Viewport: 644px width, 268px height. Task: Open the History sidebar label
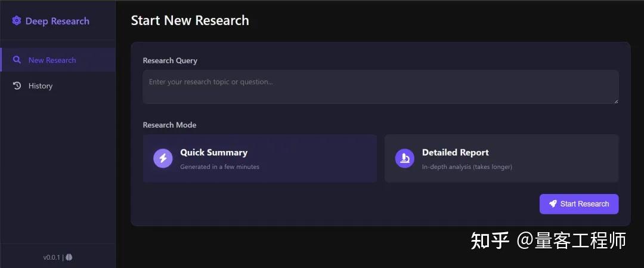[x=41, y=86]
